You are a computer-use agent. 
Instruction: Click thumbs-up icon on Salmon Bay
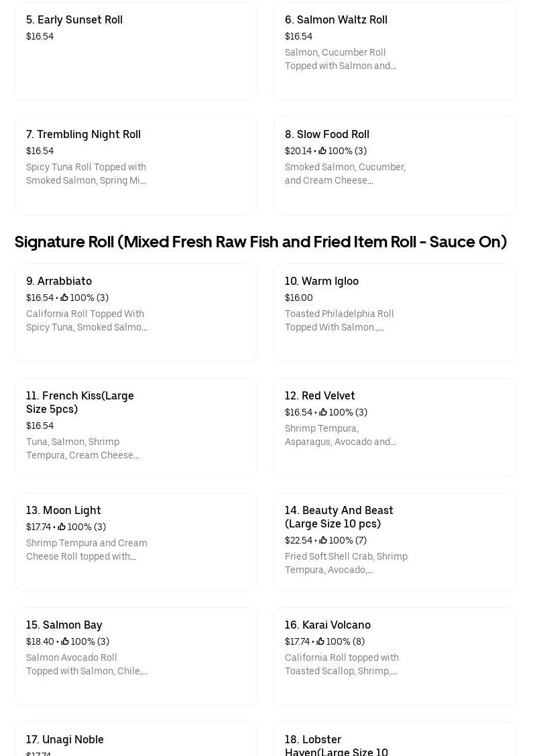[x=65, y=642]
